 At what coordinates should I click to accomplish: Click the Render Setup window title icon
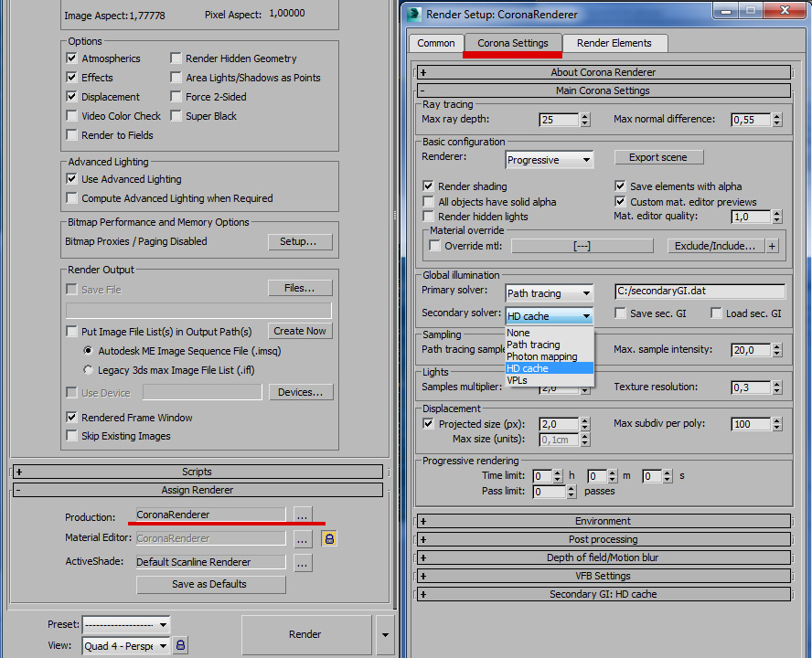pyautogui.click(x=415, y=13)
